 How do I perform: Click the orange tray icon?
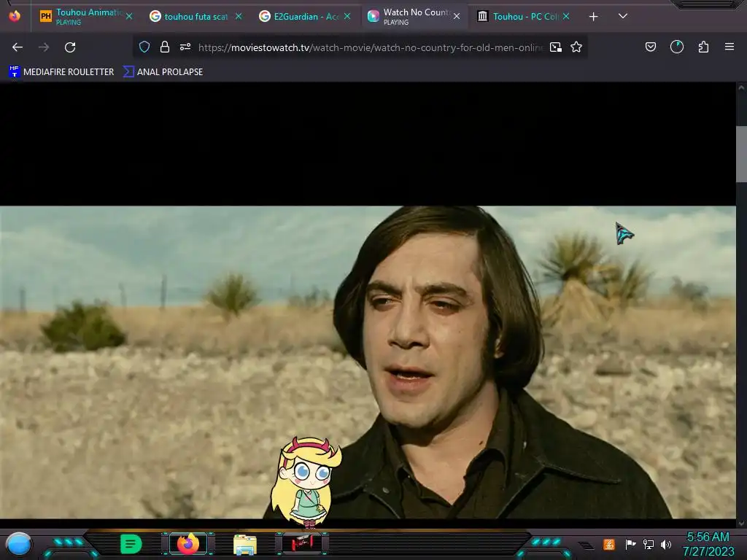click(x=609, y=544)
